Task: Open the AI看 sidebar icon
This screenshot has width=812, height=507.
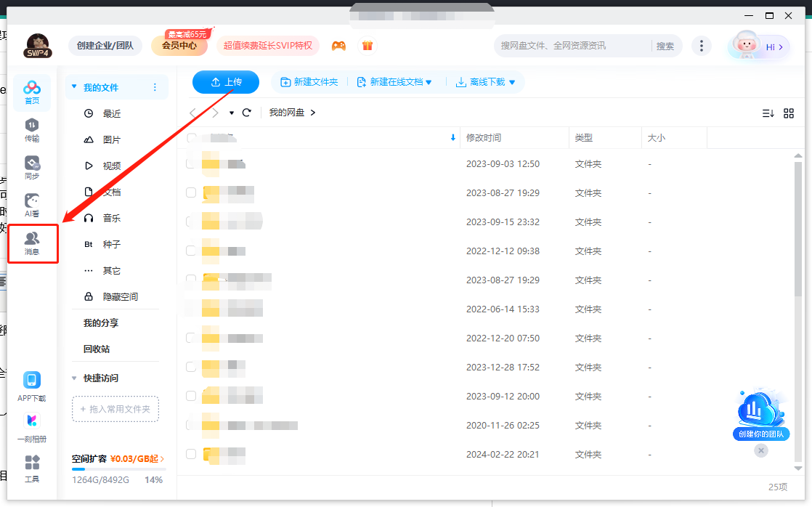Action: point(32,205)
